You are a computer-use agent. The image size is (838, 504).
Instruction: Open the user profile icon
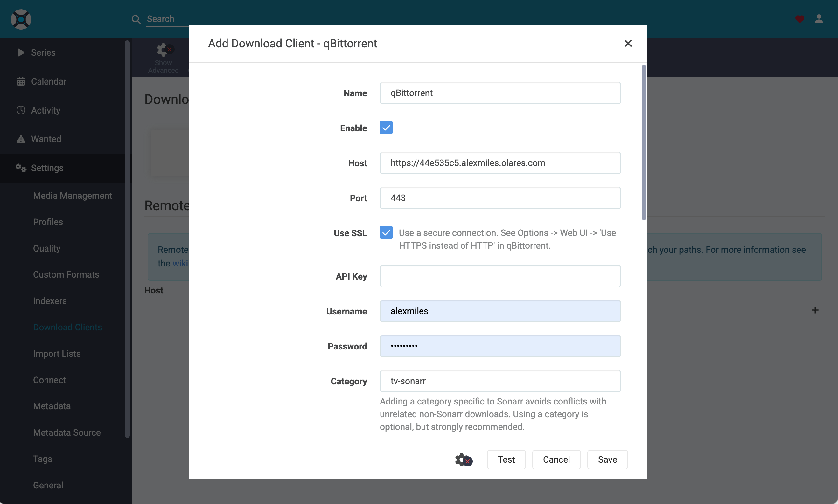pos(819,19)
